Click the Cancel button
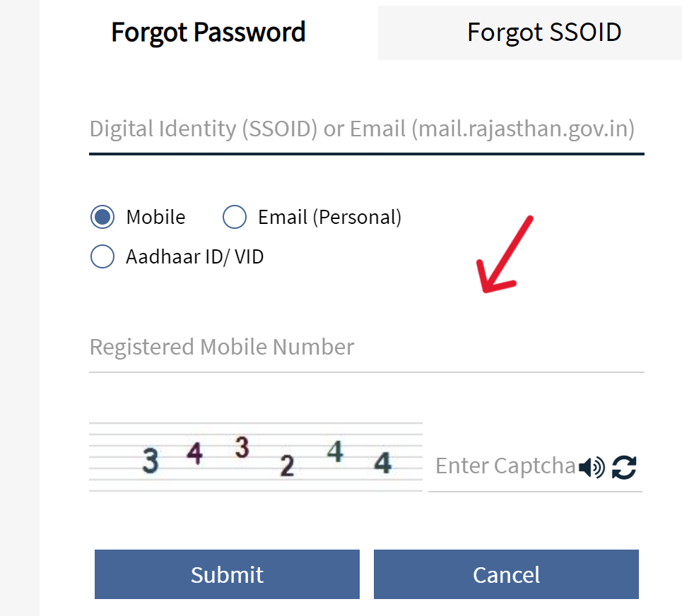This screenshot has width=682, height=616. pyautogui.click(x=506, y=574)
